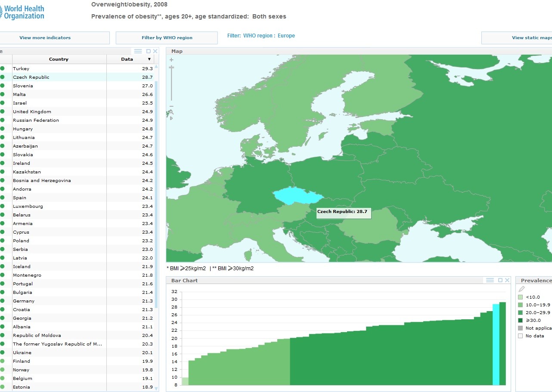552x392 pixels.
Task: Select the Kazakhstan row
Action: [77, 172]
